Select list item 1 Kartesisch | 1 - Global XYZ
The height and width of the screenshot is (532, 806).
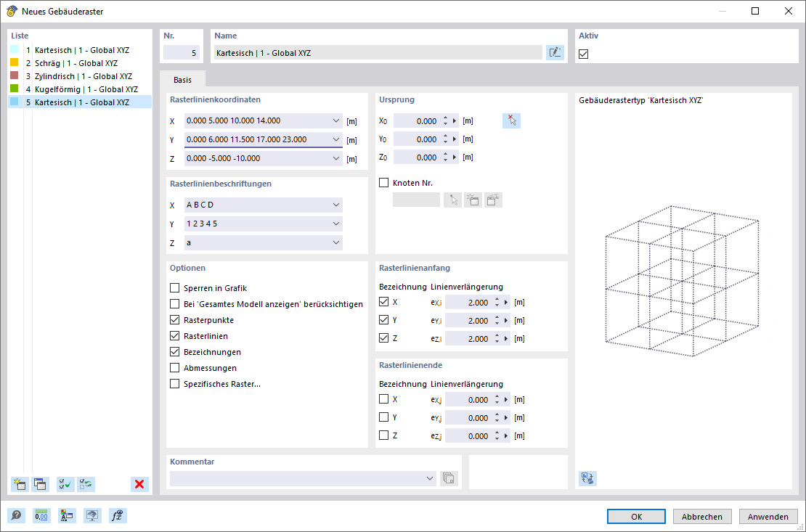[x=80, y=50]
